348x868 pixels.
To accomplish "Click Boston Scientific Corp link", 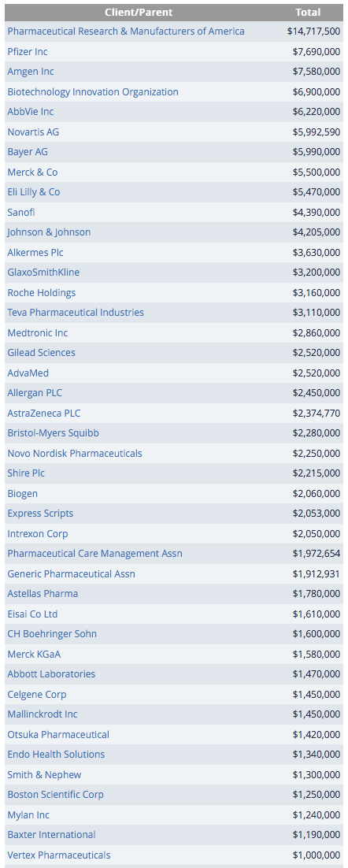I will [55, 795].
